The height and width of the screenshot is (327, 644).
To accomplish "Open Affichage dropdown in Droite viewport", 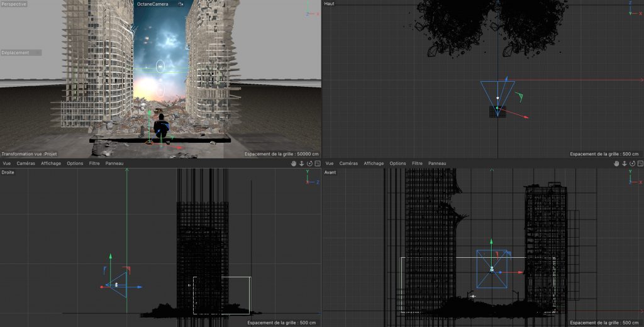I will [51, 163].
